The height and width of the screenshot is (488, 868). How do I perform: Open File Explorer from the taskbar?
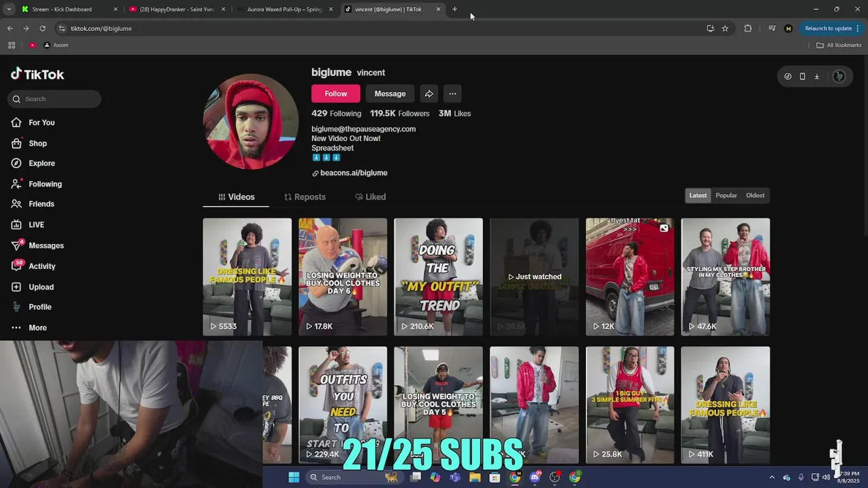point(475,477)
